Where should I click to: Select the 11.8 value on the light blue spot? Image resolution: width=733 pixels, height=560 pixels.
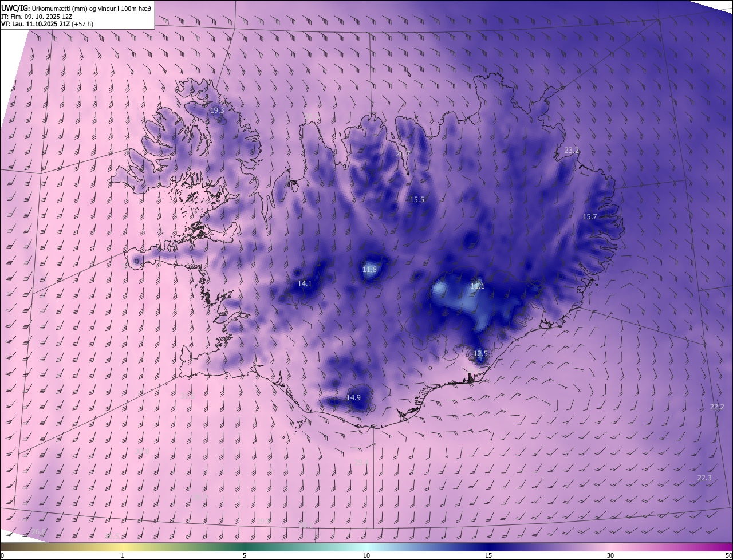(370, 270)
